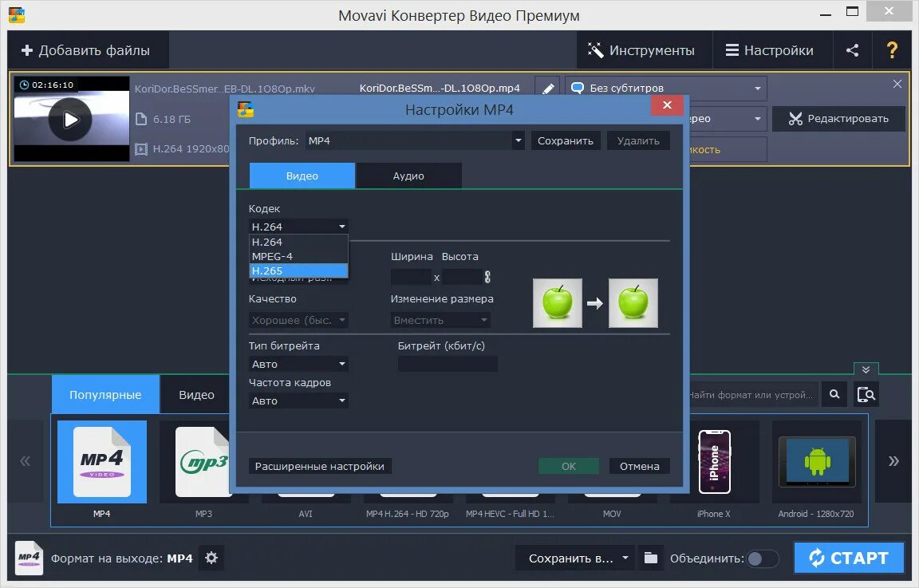This screenshot has width=919, height=588.
Task: Open output format gear settings icon
Action: point(211,558)
